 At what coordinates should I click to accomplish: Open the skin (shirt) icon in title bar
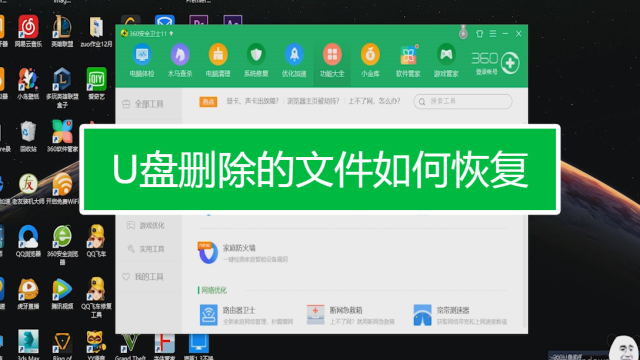coord(480,33)
